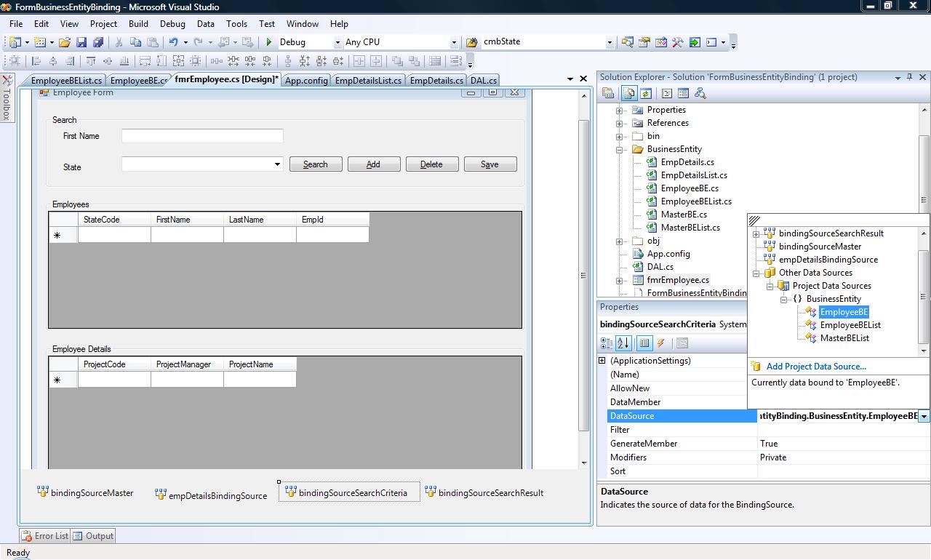Toggle Categorized view in Properties
The width and height of the screenshot is (931, 560).
607,343
